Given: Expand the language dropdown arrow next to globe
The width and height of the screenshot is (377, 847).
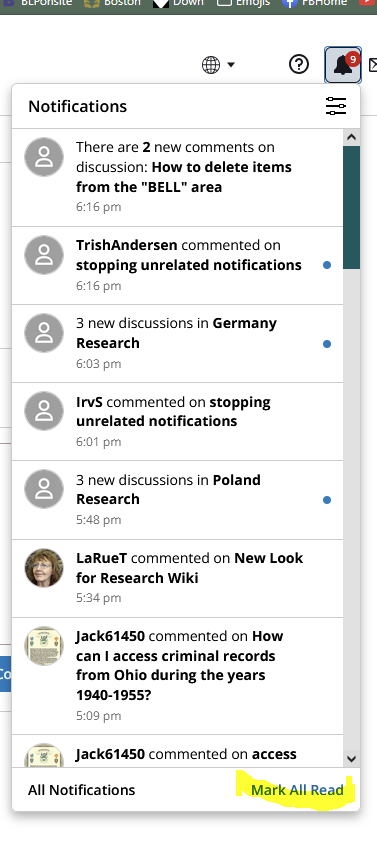Looking at the screenshot, I should tap(231, 65).
